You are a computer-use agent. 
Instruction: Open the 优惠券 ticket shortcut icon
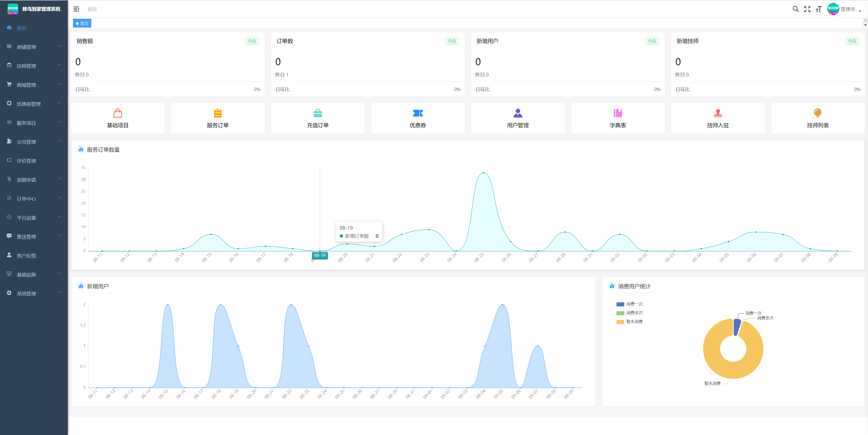418,113
